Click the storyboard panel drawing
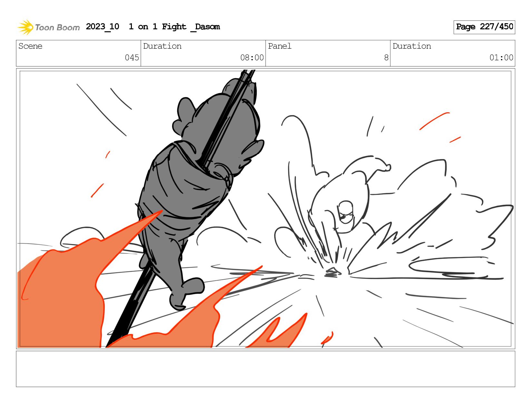 click(265, 209)
